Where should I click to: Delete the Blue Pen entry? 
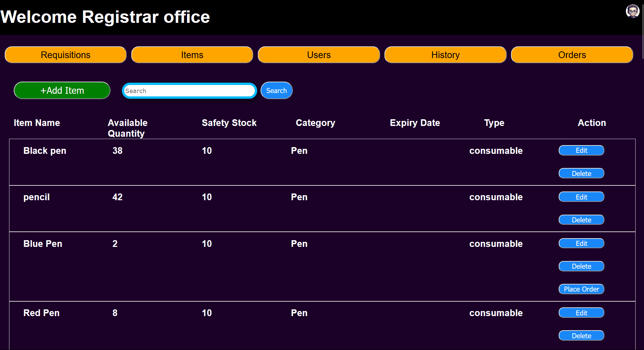coord(581,266)
